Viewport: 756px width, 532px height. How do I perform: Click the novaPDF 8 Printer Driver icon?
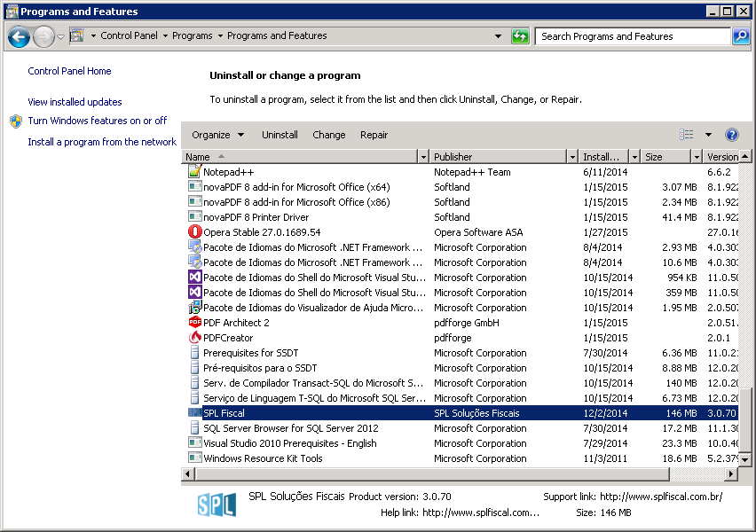(195, 216)
